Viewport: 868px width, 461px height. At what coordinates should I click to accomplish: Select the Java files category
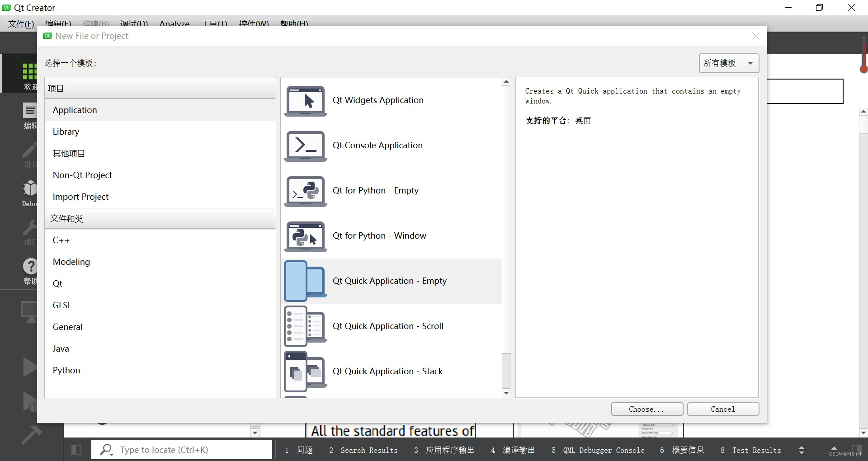[160, 348]
